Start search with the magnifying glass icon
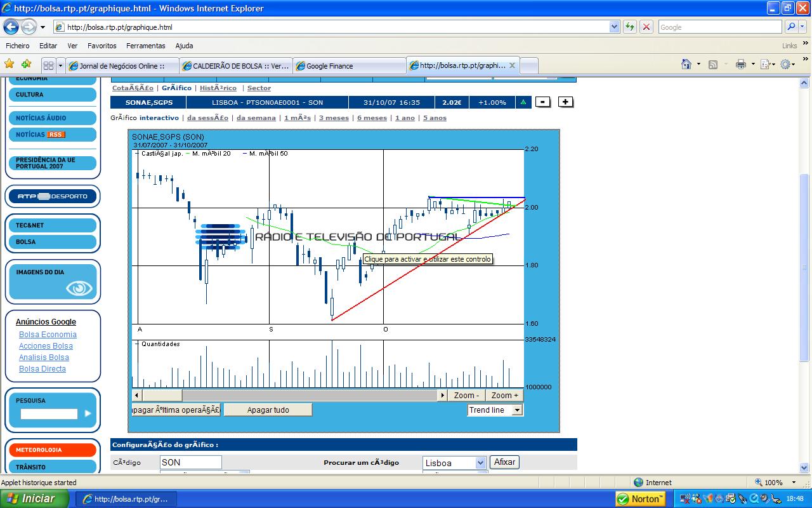Image resolution: width=812 pixels, height=508 pixels. [x=791, y=27]
